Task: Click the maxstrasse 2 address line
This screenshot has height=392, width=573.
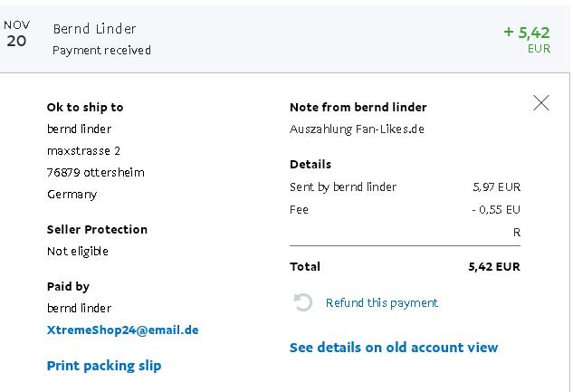Action: click(83, 150)
